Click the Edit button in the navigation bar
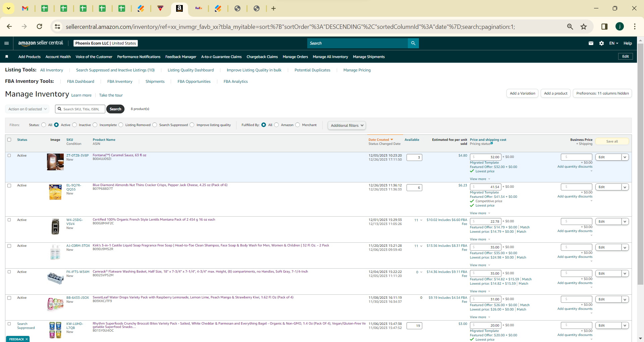Viewport: 644px width, 342px height. point(626,56)
